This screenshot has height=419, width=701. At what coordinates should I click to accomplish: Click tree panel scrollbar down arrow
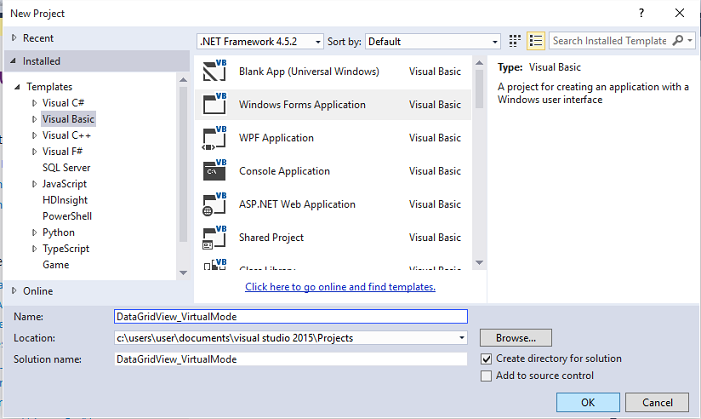coord(183,273)
